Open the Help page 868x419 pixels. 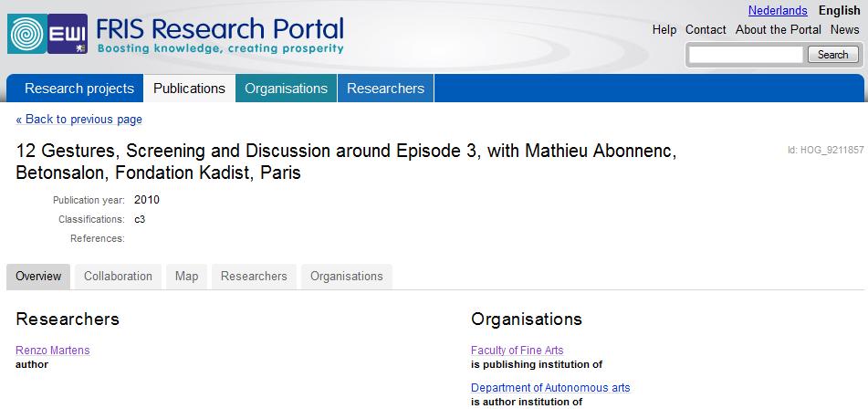[664, 29]
